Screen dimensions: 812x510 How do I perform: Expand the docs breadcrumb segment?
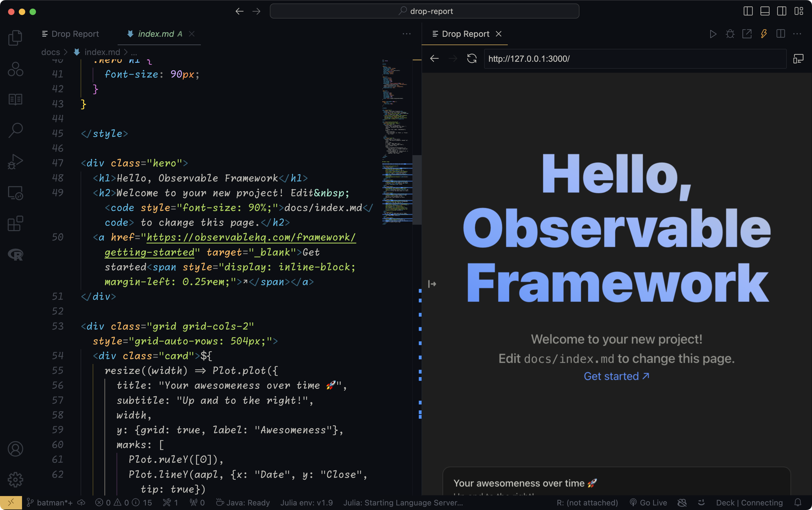(50, 52)
